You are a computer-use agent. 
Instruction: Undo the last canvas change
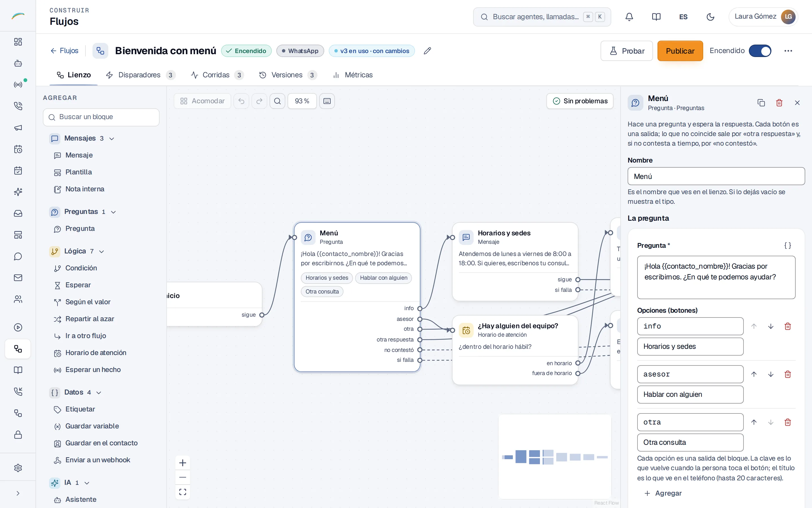(241, 101)
